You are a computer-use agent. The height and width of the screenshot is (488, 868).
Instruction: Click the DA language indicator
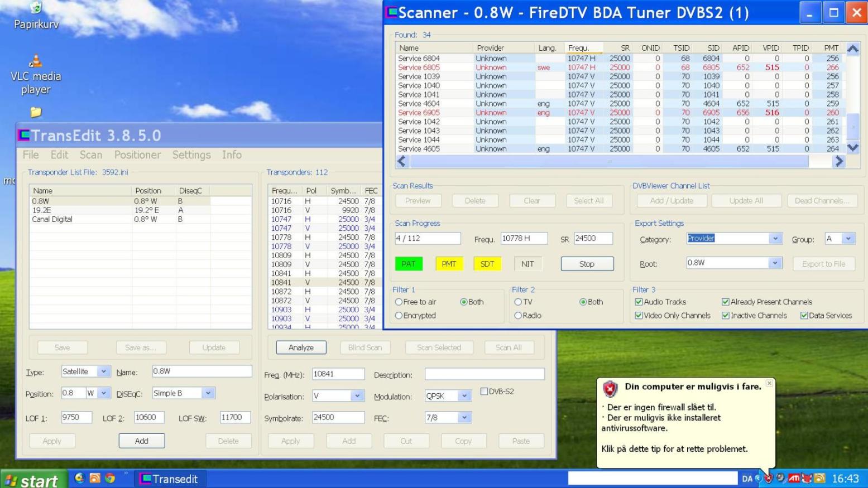[747, 479]
